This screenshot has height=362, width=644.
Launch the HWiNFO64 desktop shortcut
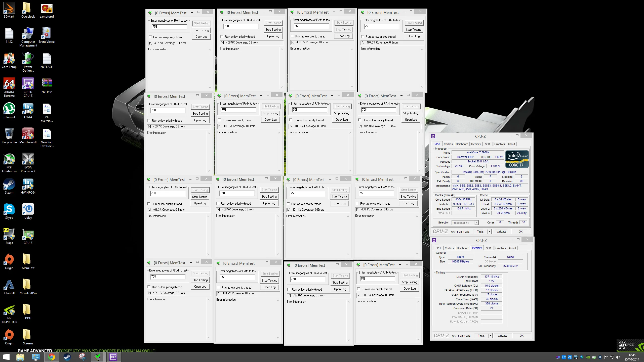point(28,187)
